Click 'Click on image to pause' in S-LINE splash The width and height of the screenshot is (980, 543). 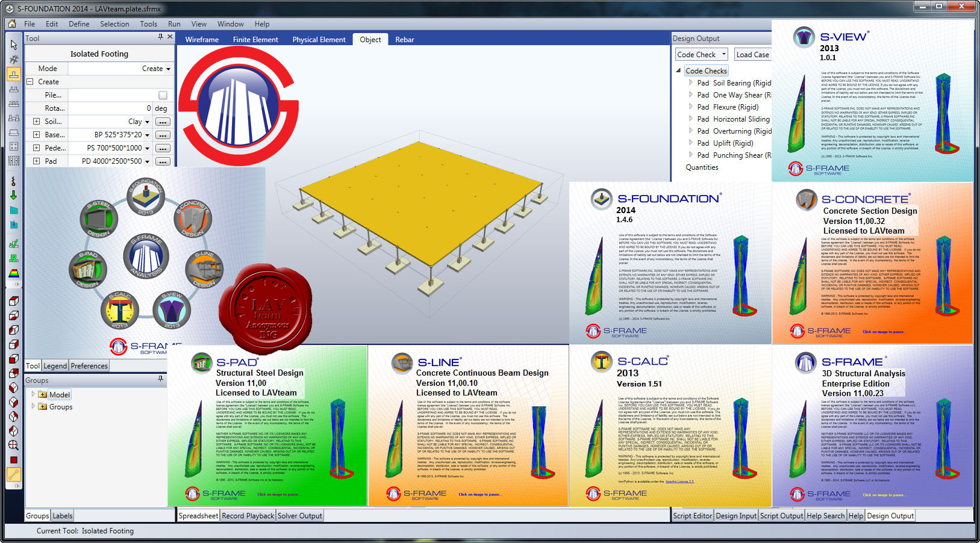[479, 495]
